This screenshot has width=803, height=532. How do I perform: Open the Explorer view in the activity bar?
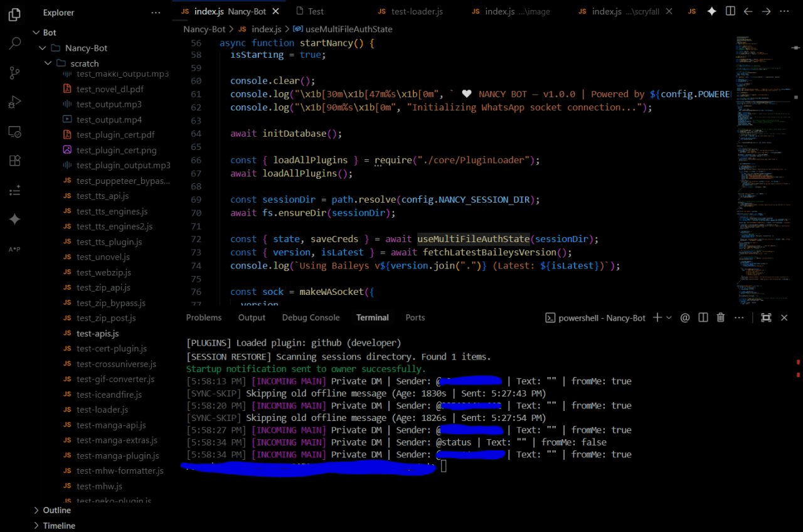[x=14, y=15]
